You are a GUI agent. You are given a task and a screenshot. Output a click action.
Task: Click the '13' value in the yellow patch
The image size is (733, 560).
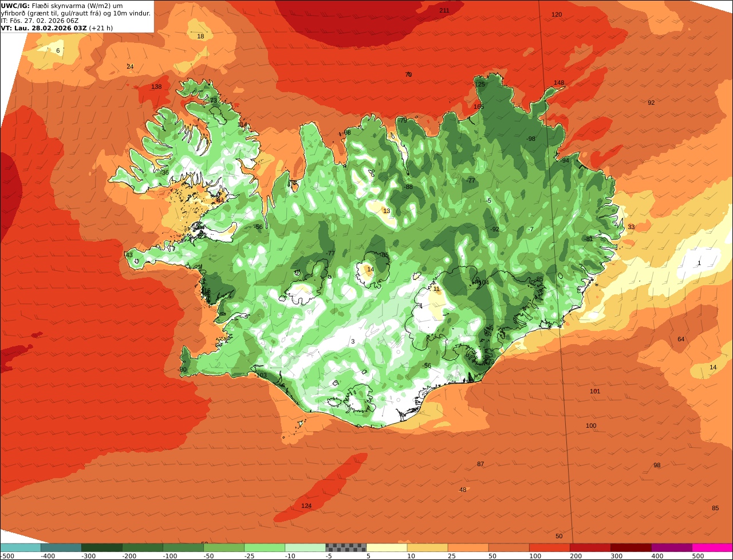pos(387,211)
